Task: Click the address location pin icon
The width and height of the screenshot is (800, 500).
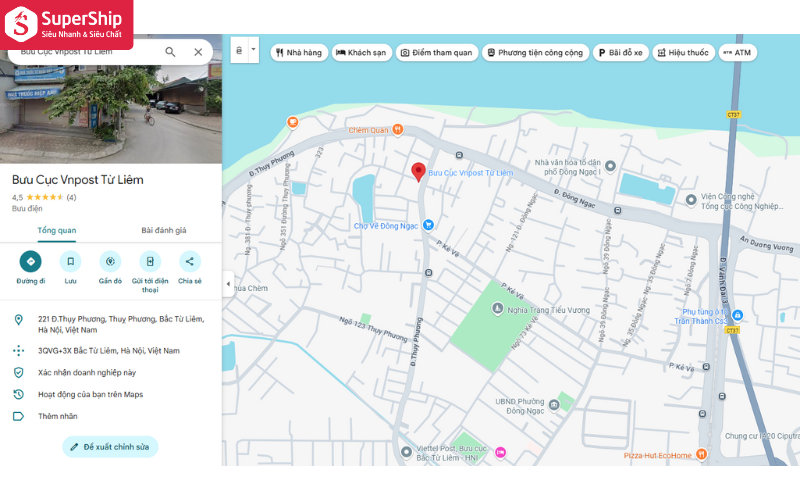Action: pos(18,320)
